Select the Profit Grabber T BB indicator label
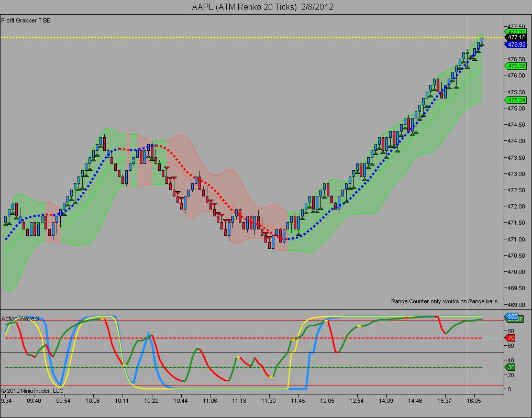 [26, 21]
